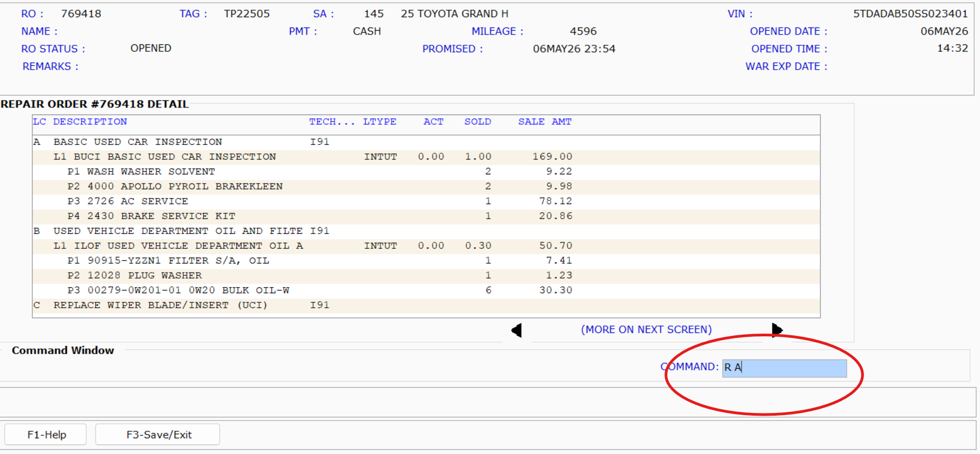Image resolution: width=980 pixels, height=454 pixels.
Task: Click the COMMAND input field
Action: pos(784,368)
